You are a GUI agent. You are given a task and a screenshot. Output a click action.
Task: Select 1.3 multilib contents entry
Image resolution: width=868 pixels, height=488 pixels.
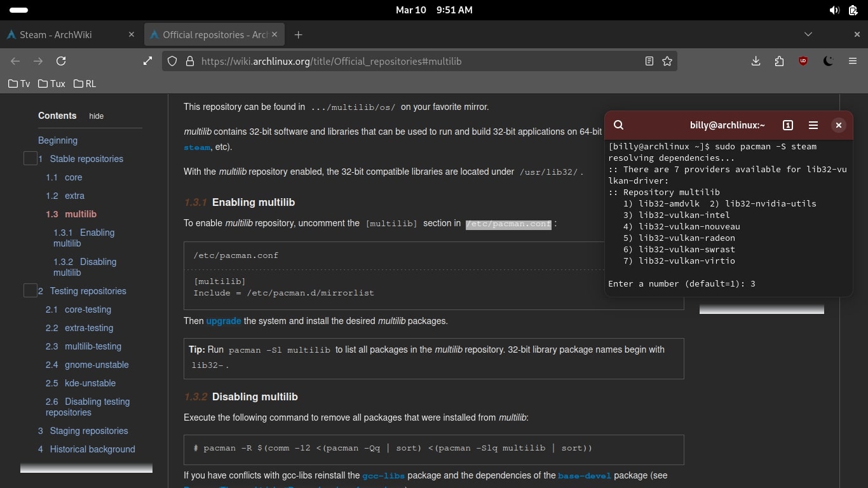pos(71,214)
